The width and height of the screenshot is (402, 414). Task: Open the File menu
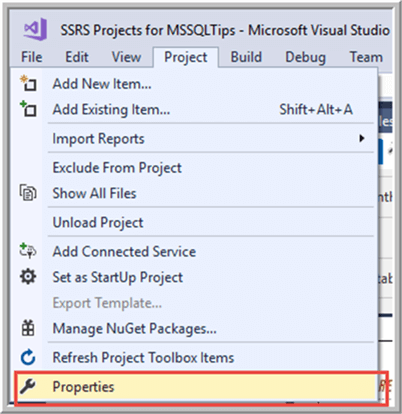(32, 57)
